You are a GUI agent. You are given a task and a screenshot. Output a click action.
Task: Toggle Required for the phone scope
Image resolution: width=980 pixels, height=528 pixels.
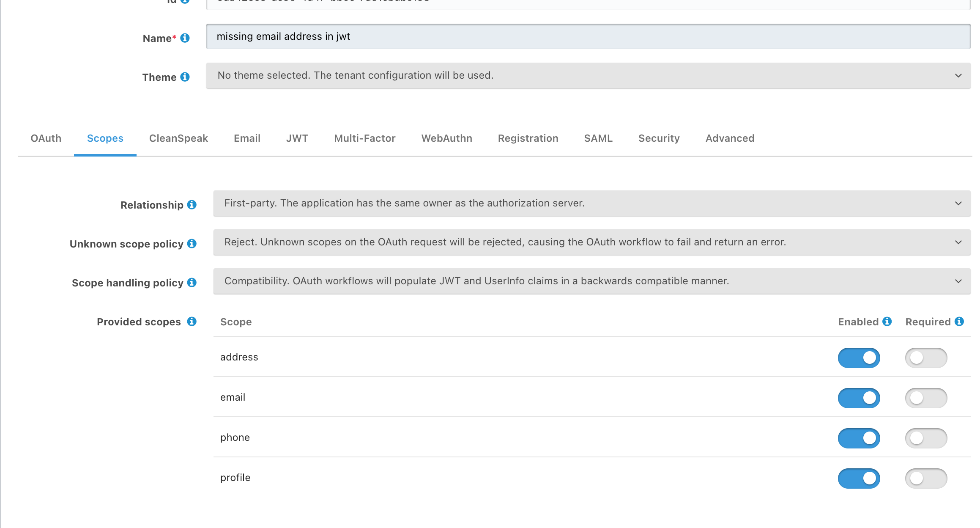point(926,438)
